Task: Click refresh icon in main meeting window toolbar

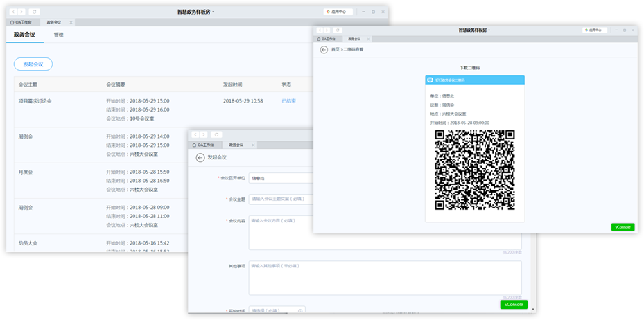Action: pos(34,12)
